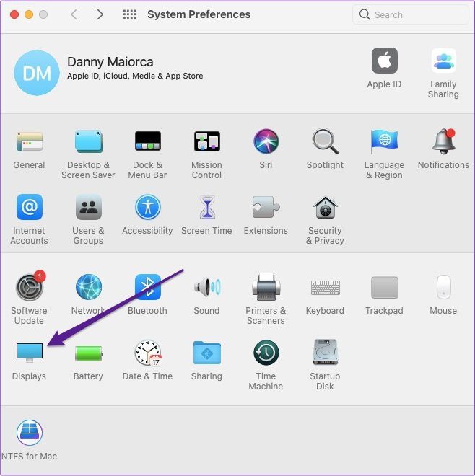Screen dimensions: 475x476
Task: Open Mouse preferences
Action: [x=444, y=287]
